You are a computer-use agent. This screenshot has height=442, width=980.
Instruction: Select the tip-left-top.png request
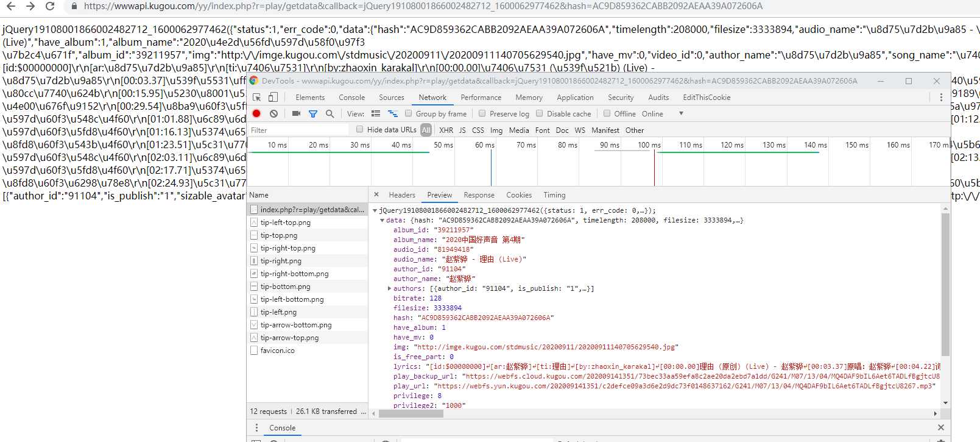point(308,223)
